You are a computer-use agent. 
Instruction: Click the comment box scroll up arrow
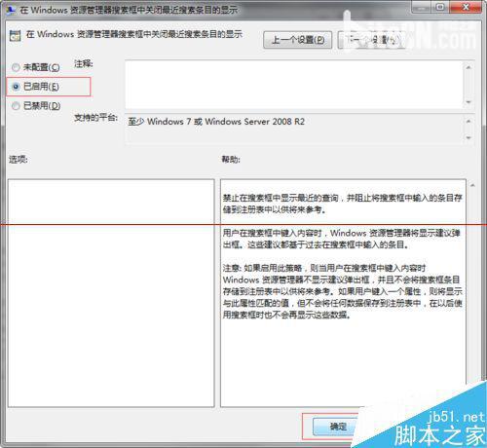point(468,67)
